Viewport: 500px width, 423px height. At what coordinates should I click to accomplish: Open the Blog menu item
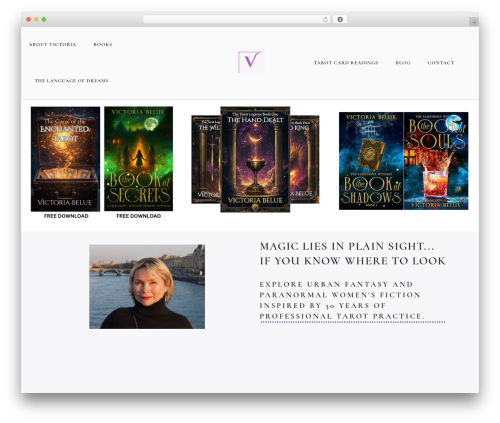[403, 63]
